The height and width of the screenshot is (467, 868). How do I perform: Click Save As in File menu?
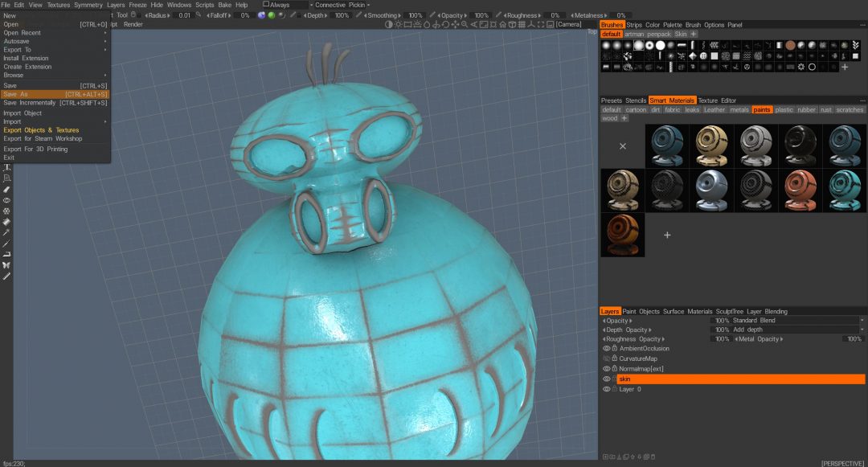coord(55,95)
